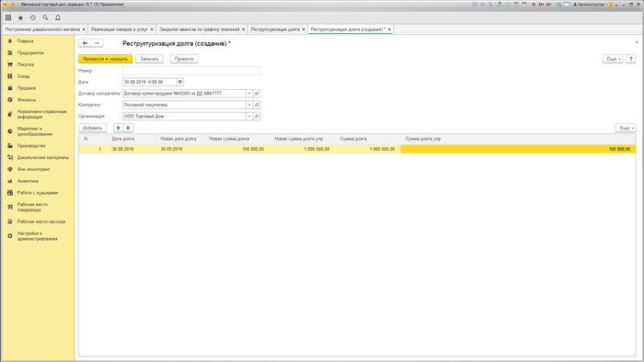Image resolution: width=644 pixels, height=362 pixels.
Task: Go back with the left arrow button
Action: 85,43
